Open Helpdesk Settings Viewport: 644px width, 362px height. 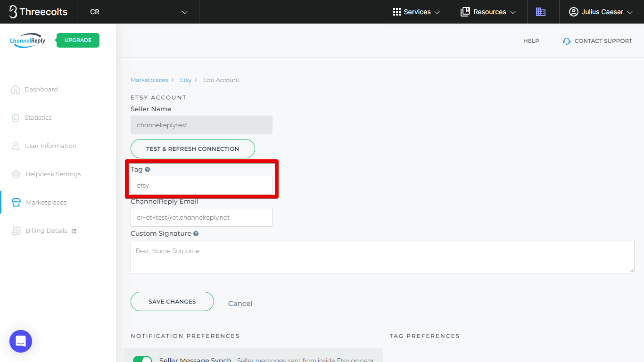53,174
